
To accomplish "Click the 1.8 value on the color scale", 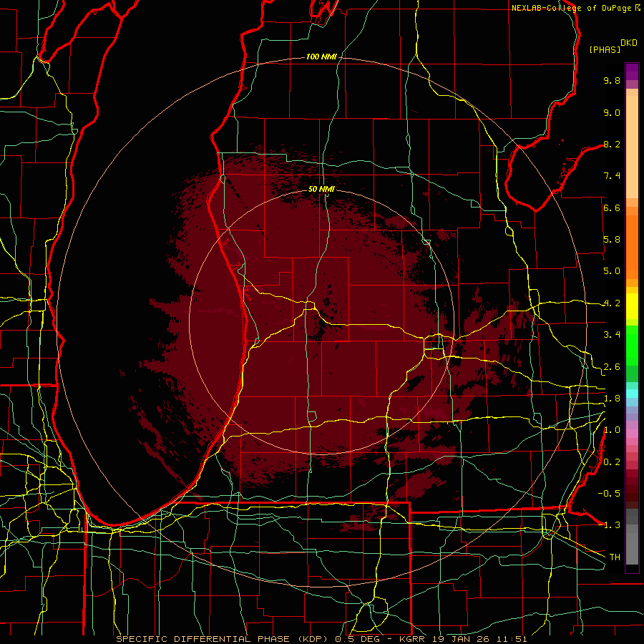I will click(612, 399).
